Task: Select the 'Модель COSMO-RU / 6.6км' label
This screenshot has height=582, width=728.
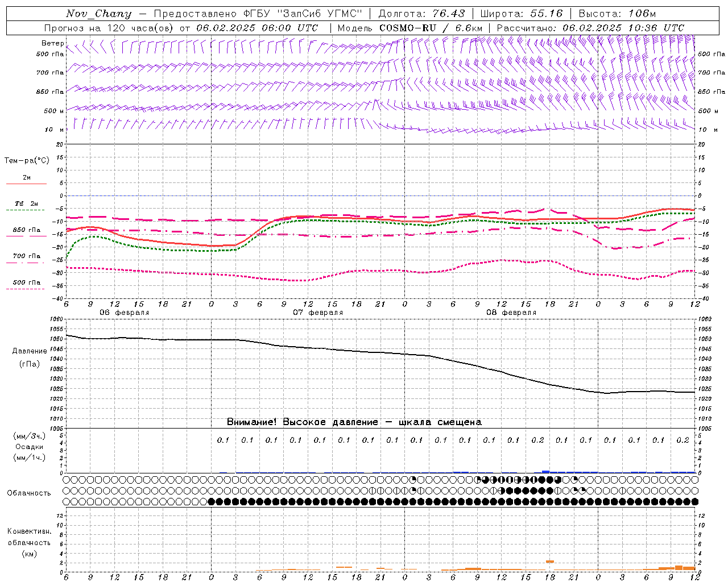Action: tap(409, 28)
